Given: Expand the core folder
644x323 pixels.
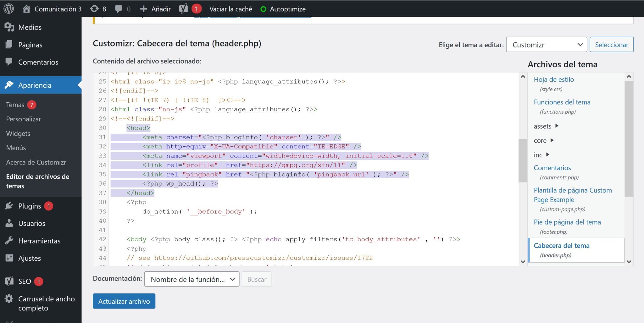Looking at the screenshot, I should pyautogui.click(x=552, y=140).
